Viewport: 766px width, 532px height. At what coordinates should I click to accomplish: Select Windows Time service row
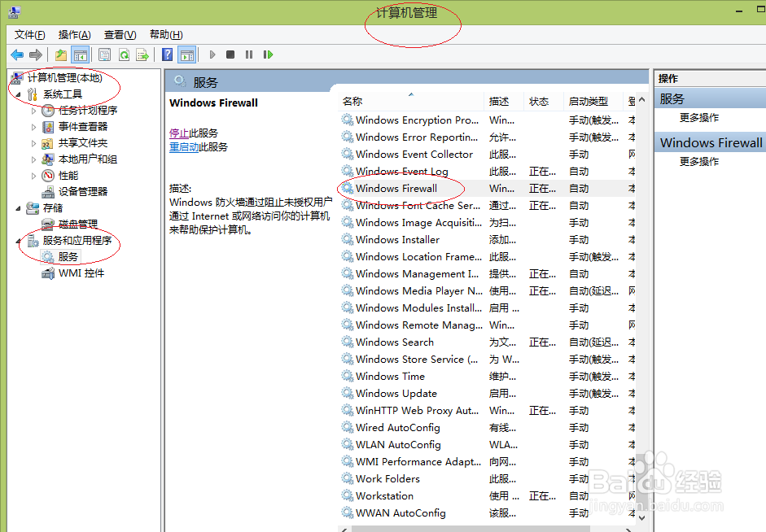click(x=487, y=377)
